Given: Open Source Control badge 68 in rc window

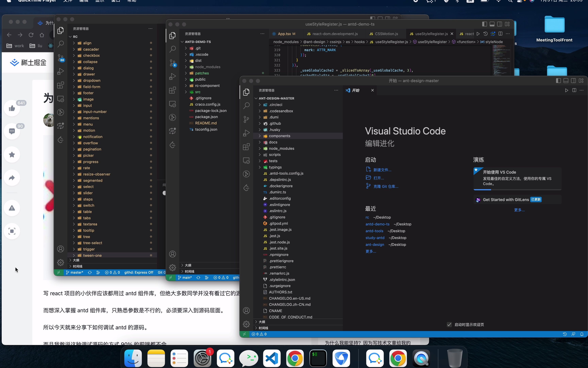Looking at the screenshot, I should [61, 58].
